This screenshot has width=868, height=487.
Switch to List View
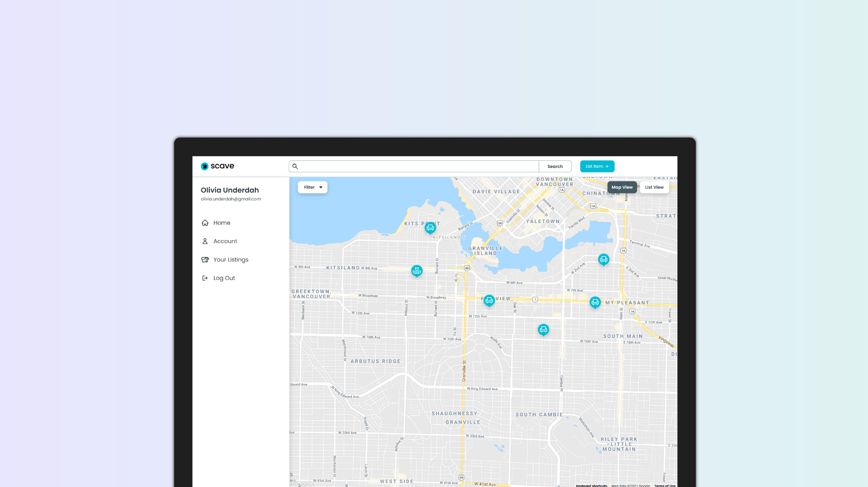654,187
